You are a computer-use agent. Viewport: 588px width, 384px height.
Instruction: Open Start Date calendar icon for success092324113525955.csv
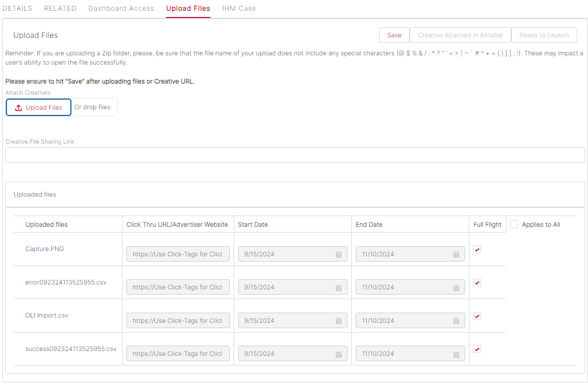339,354
